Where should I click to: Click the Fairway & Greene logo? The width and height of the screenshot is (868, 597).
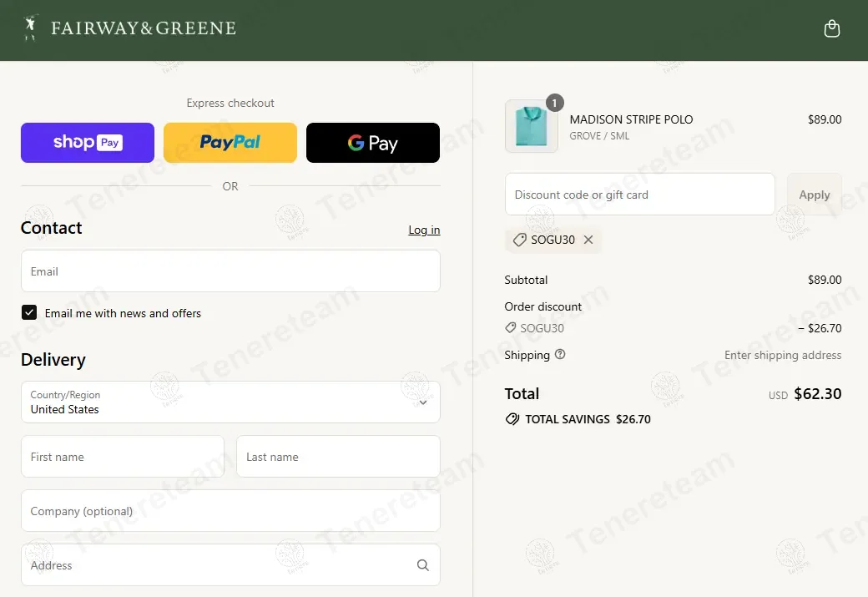click(x=130, y=28)
